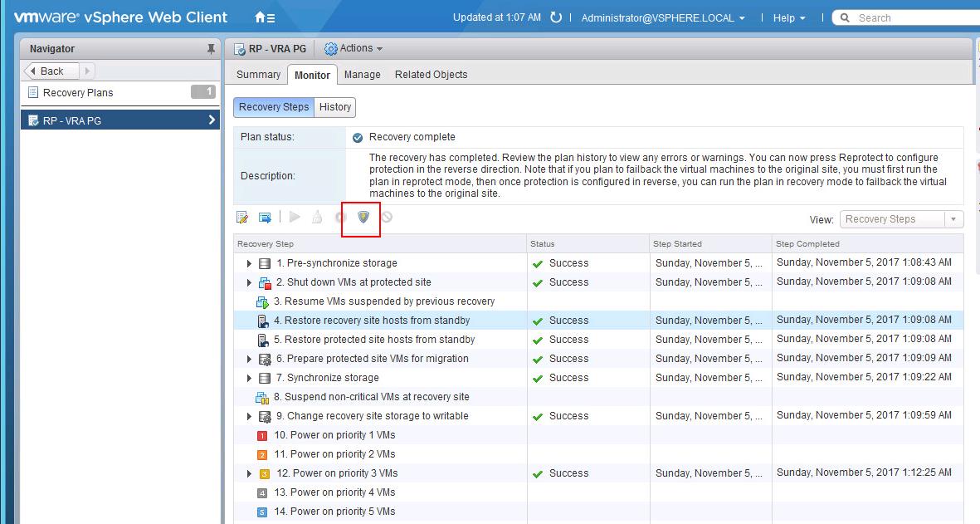Open the Help dropdown menu
This screenshot has height=524, width=980.
[789, 18]
